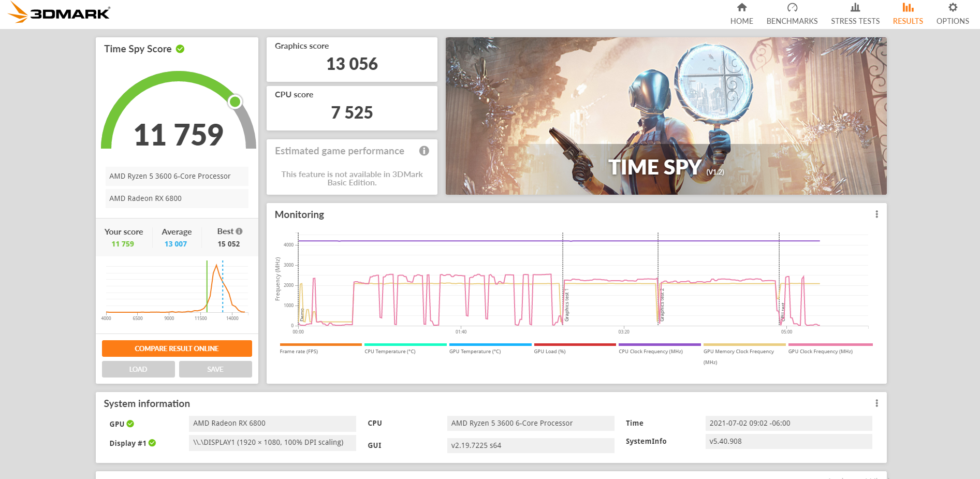This screenshot has height=479, width=980.
Task: Toggle the GPU Clock Frequency legend
Action: [821, 352]
